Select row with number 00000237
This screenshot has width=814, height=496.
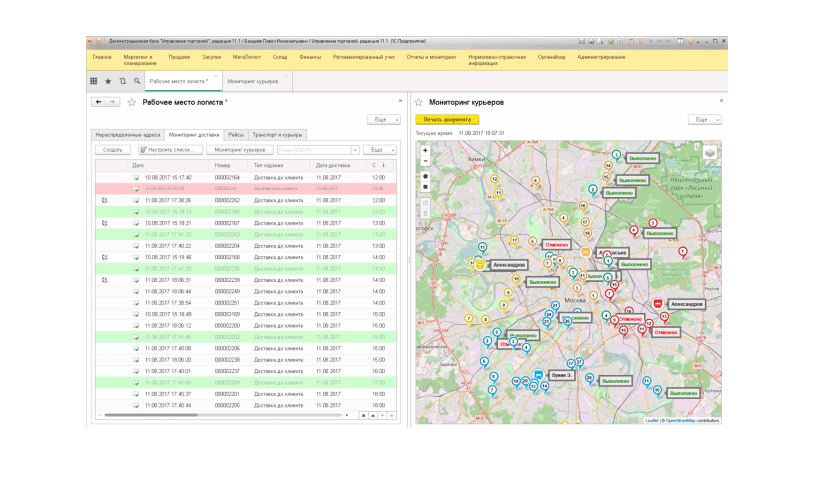(246, 371)
